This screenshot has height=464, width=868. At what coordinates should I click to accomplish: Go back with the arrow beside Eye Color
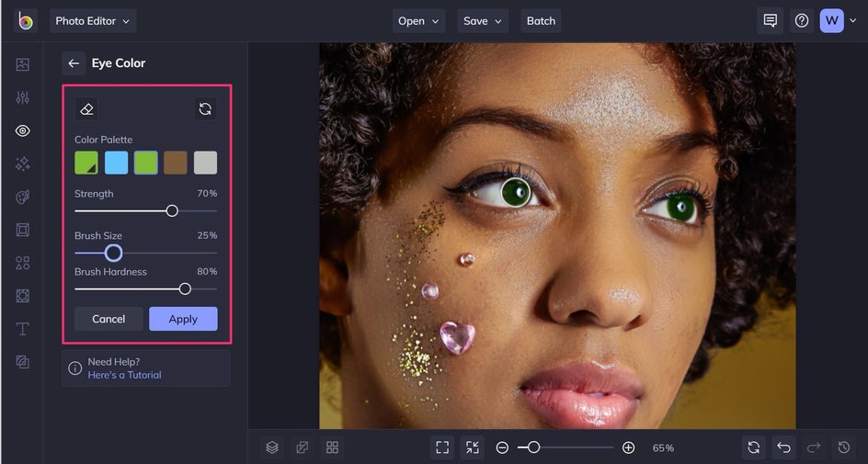74,63
